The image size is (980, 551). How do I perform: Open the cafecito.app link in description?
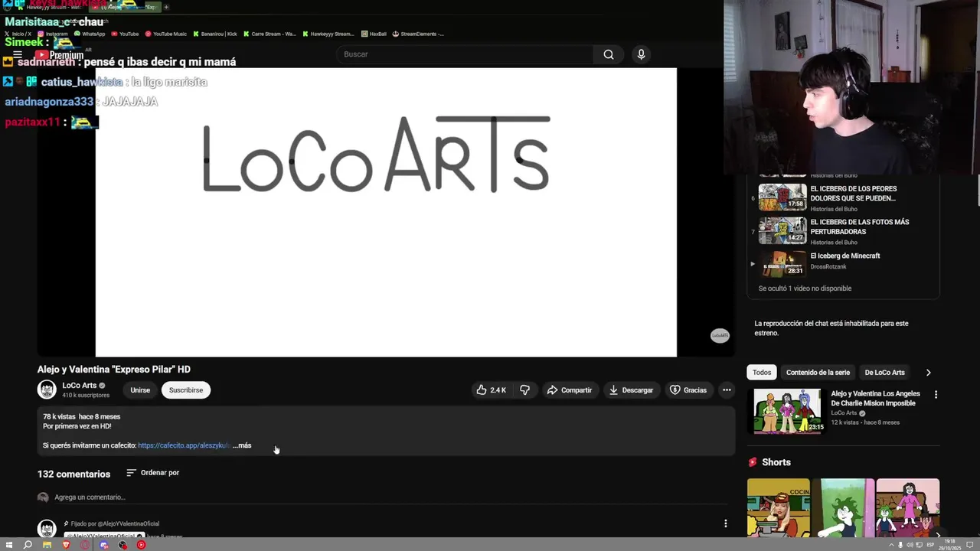(x=184, y=445)
